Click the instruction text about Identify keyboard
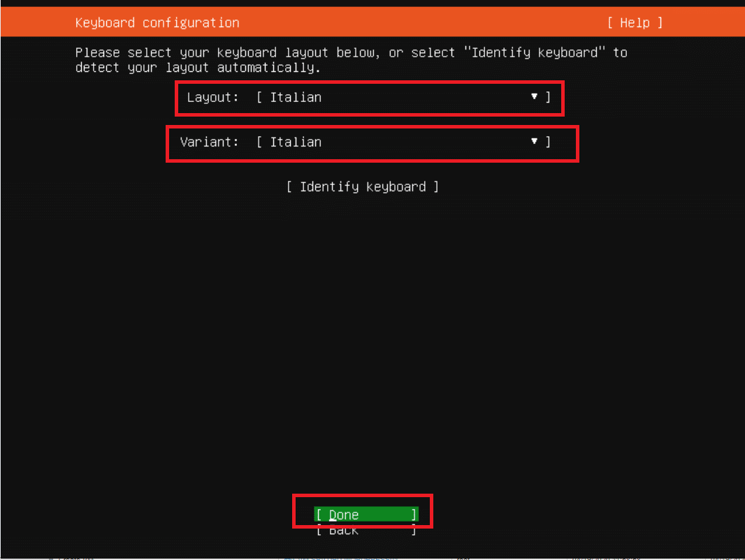The height and width of the screenshot is (560, 745). point(351,60)
